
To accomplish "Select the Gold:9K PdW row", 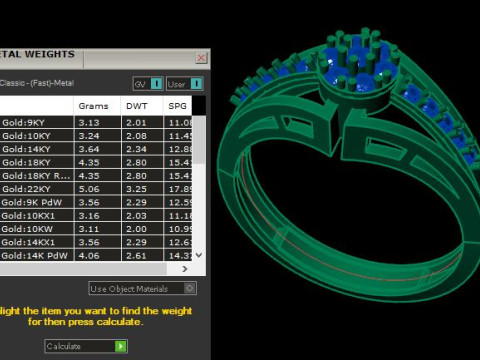I will coord(96,202).
